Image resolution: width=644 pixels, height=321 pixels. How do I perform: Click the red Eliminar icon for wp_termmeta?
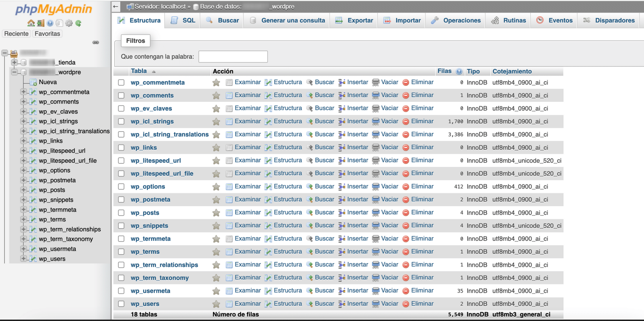pos(406,239)
